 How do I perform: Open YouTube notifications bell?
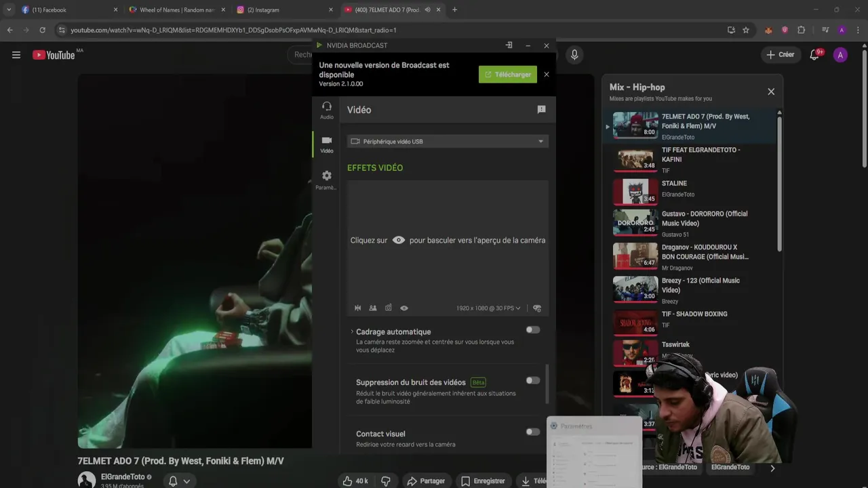(814, 55)
